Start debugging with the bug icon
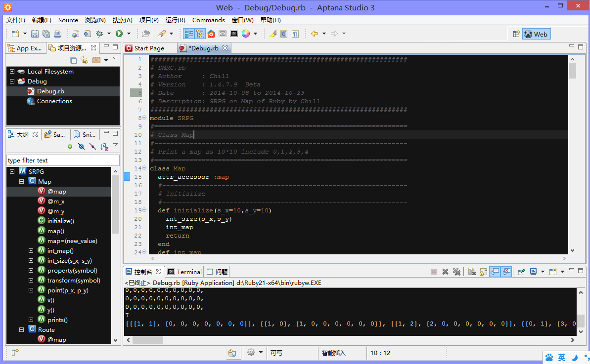Viewport: 590px width, 364px height. coord(99,34)
